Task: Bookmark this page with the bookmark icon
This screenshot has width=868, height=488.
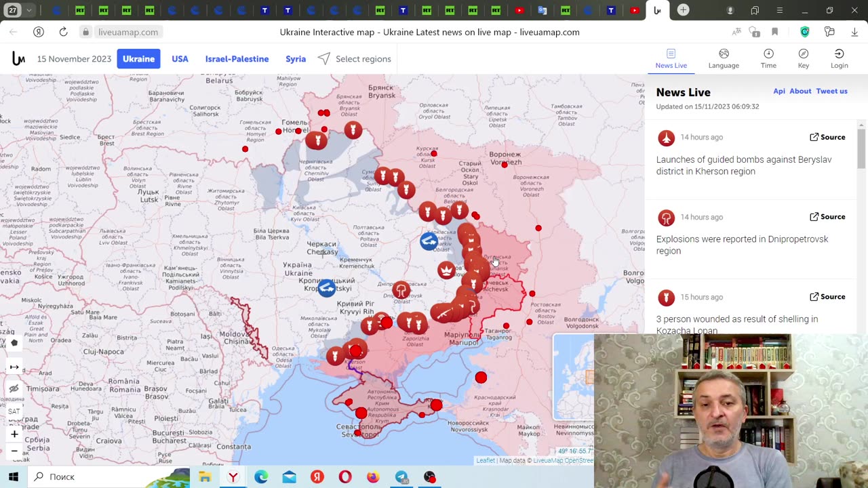Action: [x=775, y=32]
